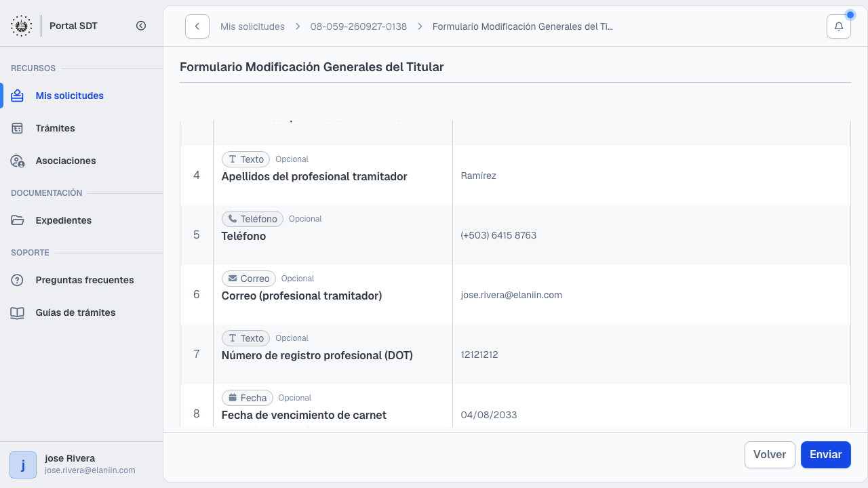This screenshot has height=488, width=868.
Task: Click the Apellidos del profesional tramitador label
Action: point(314,176)
